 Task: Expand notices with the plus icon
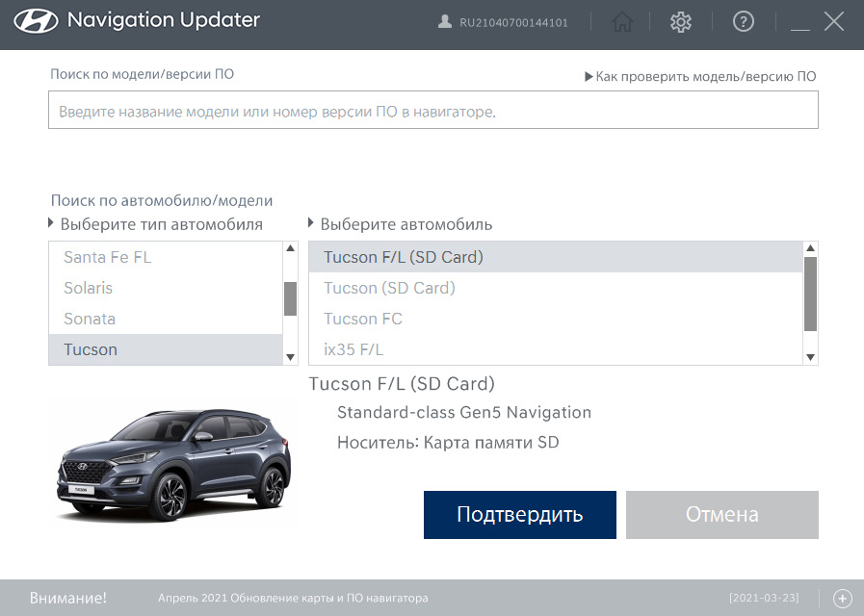pos(843,598)
